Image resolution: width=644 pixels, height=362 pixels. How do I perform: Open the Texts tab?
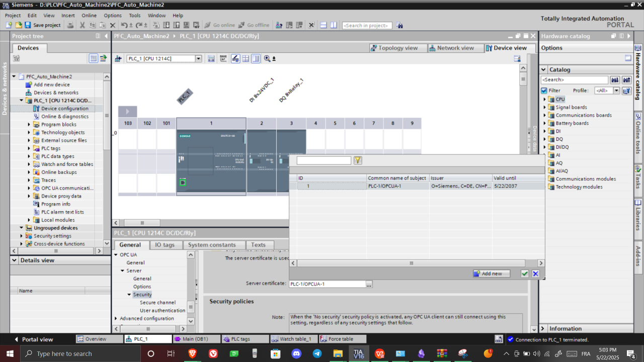click(258, 245)
